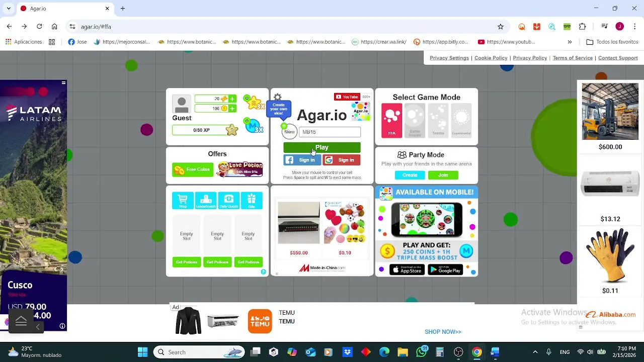Open the Download on the App Store badge
Screen dimensions: 644x362
click(x=407, y=270)
